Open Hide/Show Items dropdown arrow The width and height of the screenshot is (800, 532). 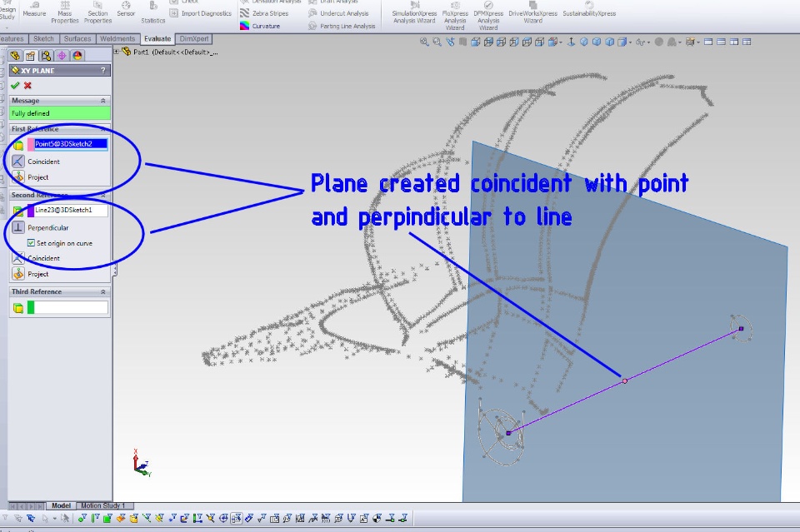pos(648,42)
